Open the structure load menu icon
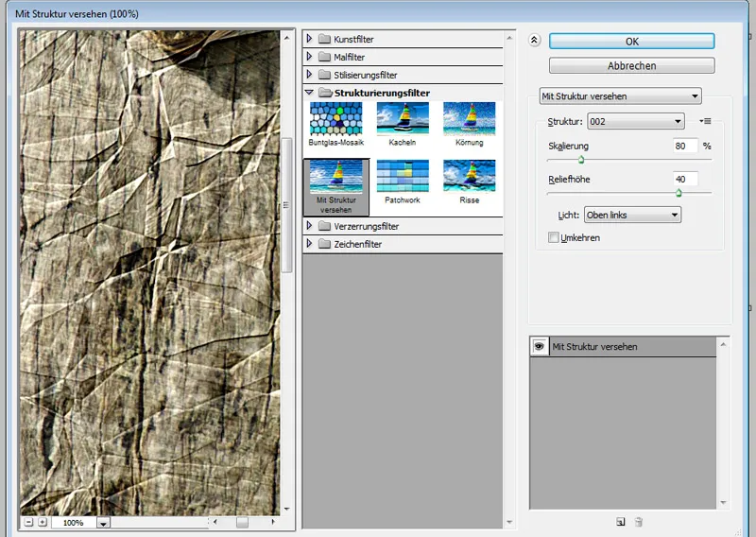 (x=705, y=121)
